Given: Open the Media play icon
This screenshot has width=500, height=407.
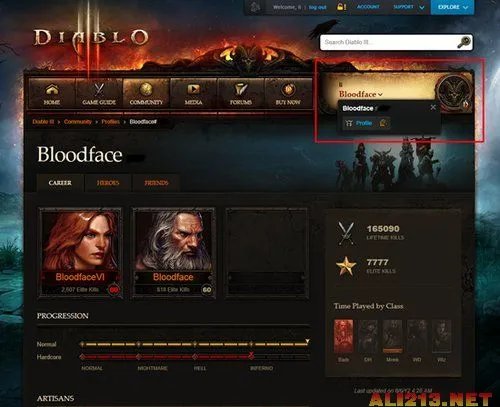Looking at the screenshot, I should tap(193, 89).
